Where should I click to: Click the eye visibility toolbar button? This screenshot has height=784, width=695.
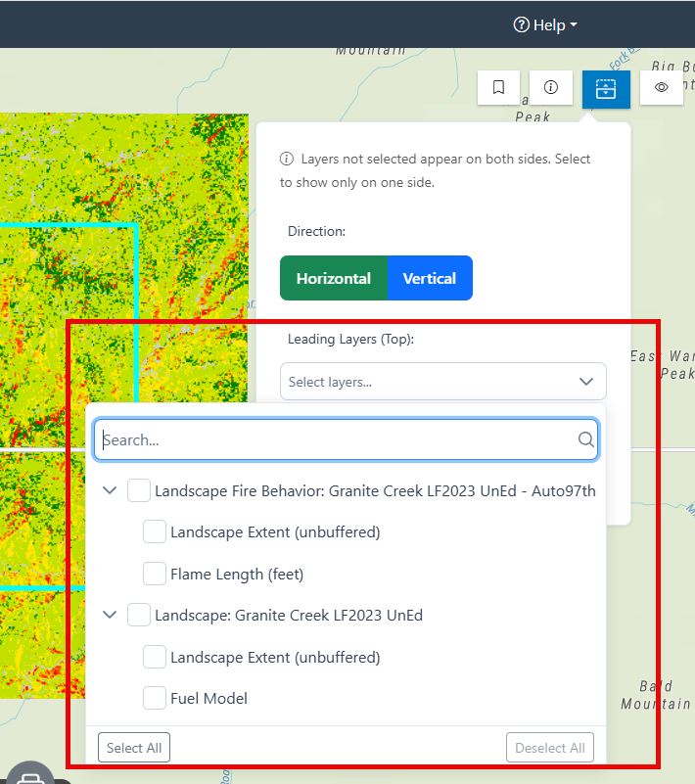click(661, 87)
